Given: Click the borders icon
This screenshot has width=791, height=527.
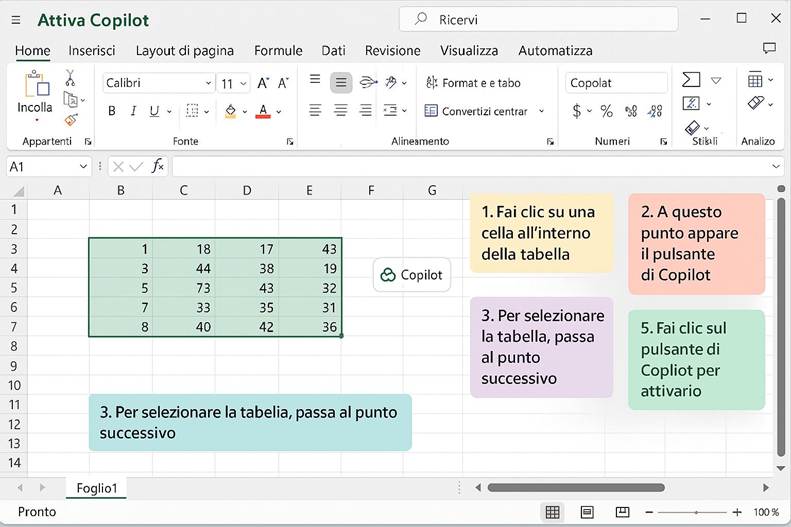Looking at the screenshot, I should [x=192, y=111].
